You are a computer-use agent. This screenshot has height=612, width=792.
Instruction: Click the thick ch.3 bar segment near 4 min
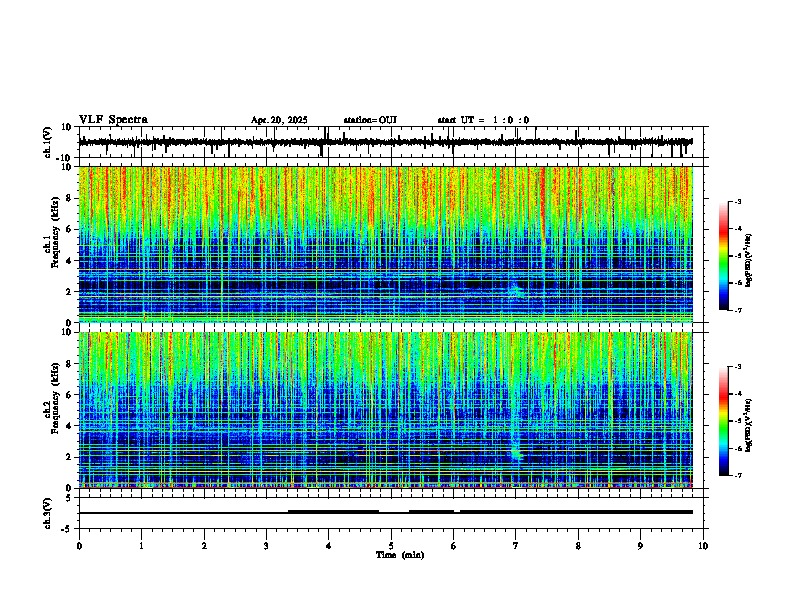333,512
